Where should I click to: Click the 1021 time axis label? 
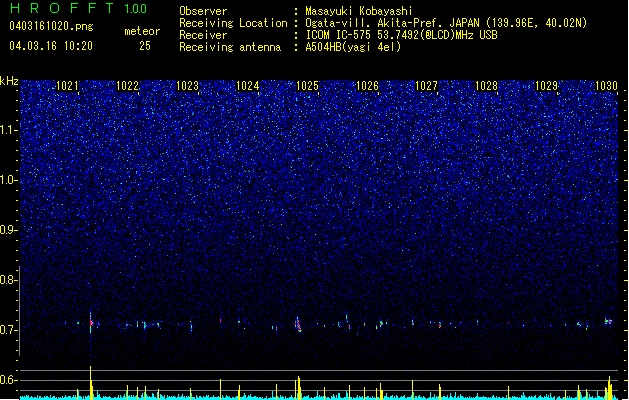pyautogui.click(x=67, y=86)
